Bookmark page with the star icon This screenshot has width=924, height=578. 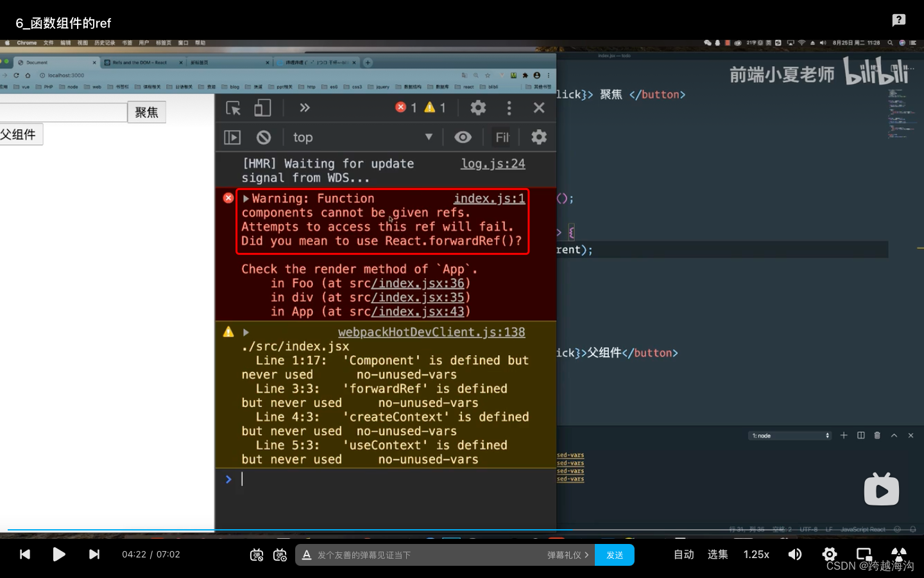pyautogui.click(x=488, y=75)
